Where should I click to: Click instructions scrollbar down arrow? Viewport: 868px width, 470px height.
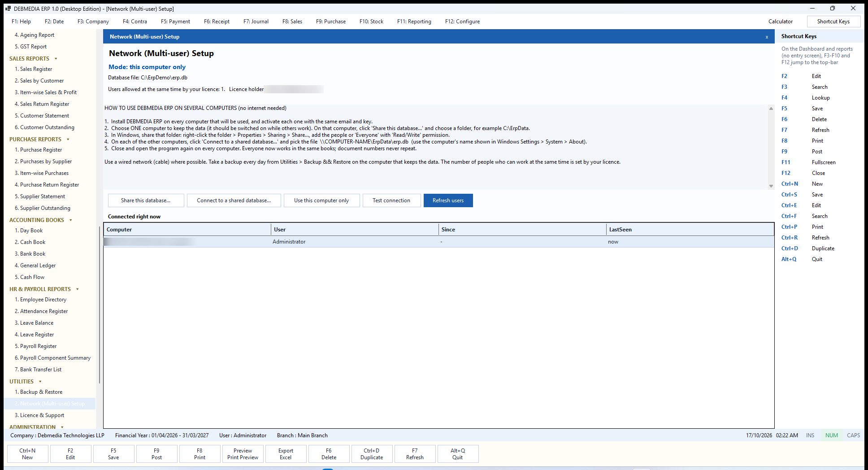[x=771, y=186]
